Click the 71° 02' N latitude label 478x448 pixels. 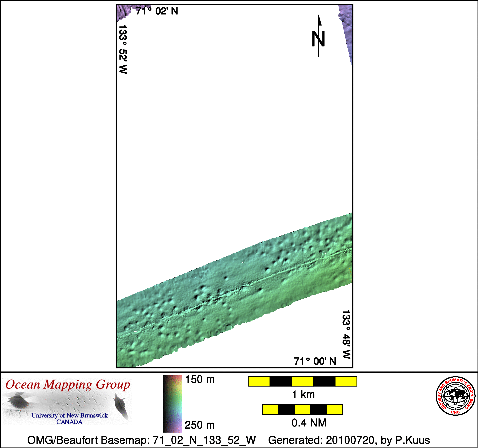(157, 11)
